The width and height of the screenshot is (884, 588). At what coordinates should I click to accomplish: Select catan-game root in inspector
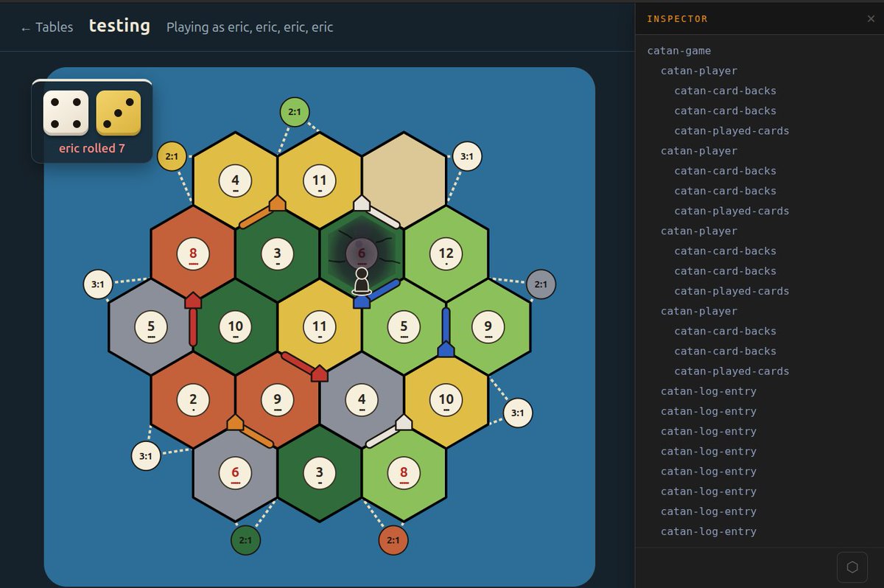point(679,51)
